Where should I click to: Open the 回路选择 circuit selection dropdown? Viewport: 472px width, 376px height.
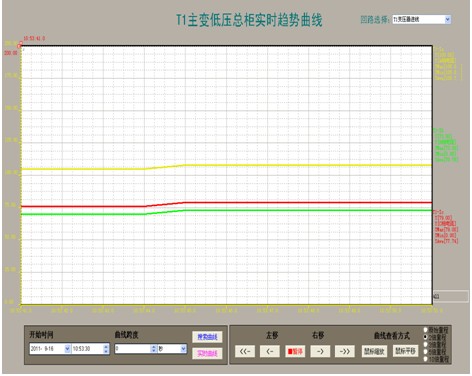point(448,20)
